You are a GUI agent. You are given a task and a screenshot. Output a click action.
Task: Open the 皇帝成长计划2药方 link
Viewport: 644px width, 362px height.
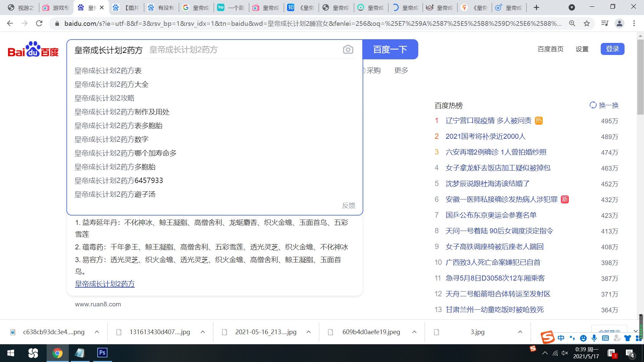[104, 284]
